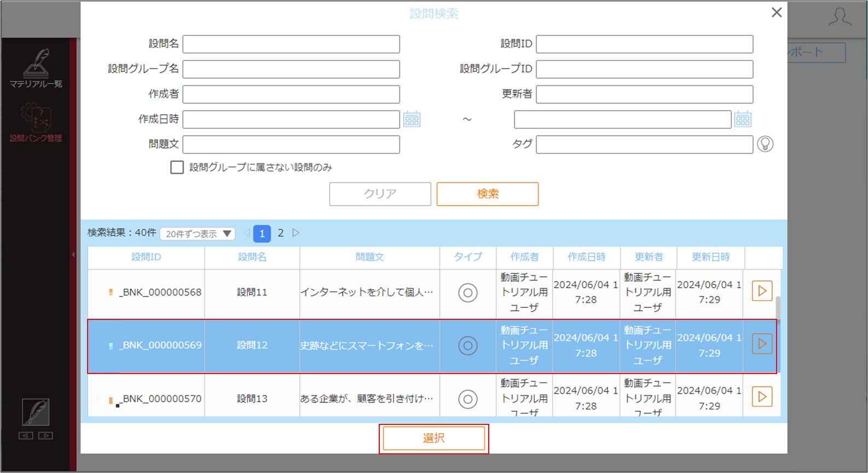Screen dimensions: 868x473
Task: Click the right arrow under the feather icon
Action: [x=45, y=436]
